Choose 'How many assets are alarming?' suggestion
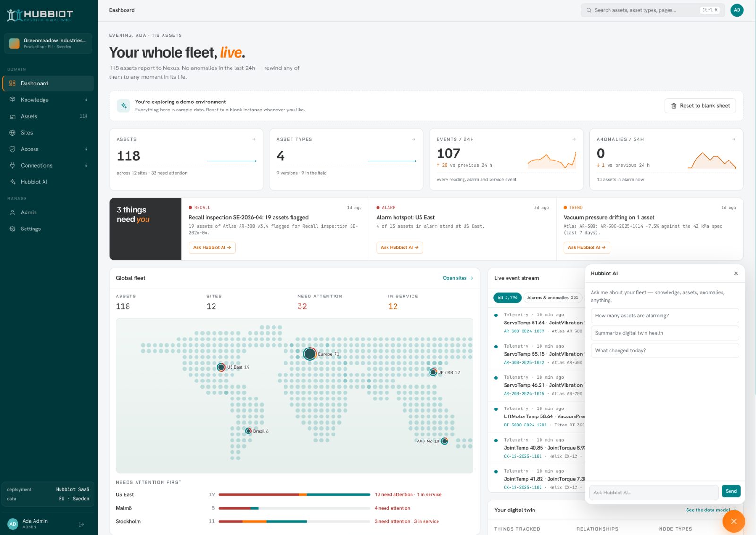 664,316
